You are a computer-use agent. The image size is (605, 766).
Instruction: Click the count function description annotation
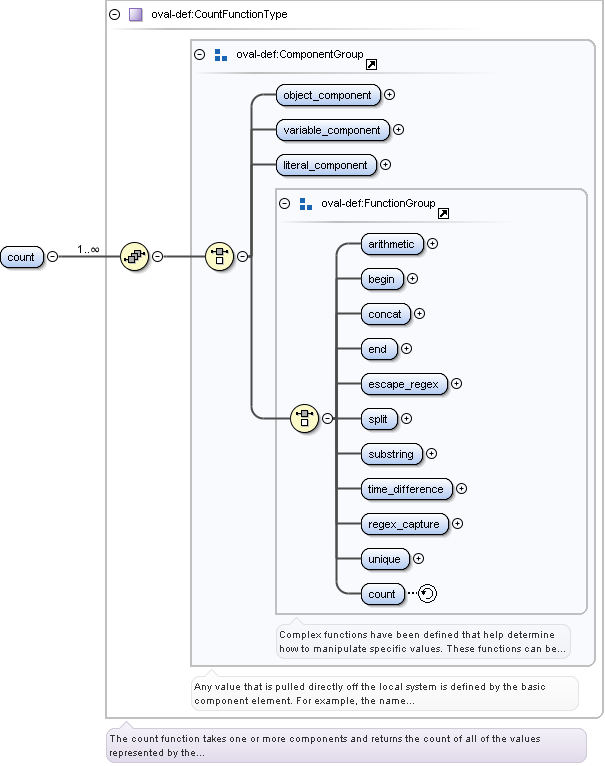click(345, 745)
